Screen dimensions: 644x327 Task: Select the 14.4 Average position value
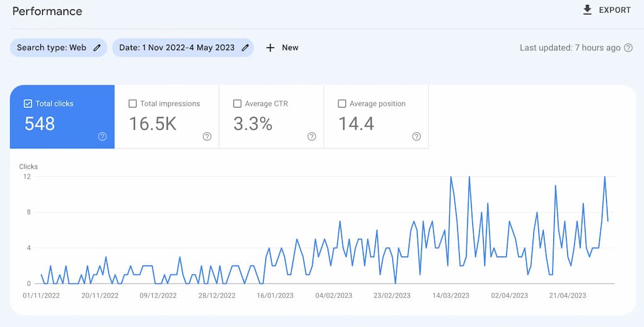click(x=356, y=124)
